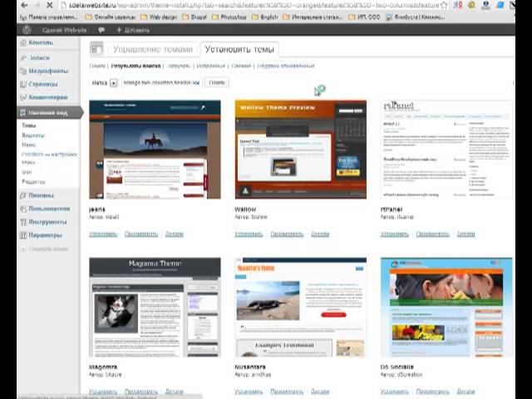Open the Web design bookmarks folder

(x=159, y=17)
